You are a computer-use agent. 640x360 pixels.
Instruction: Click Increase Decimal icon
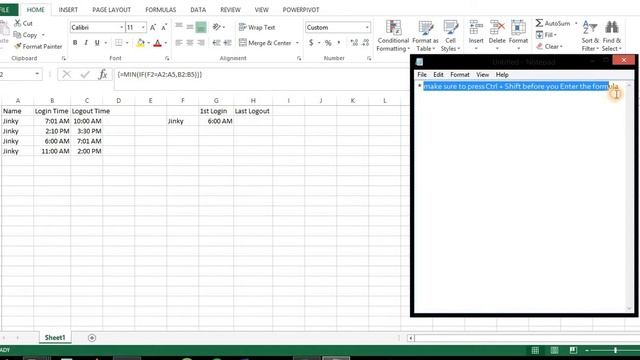pyautogui.click(x=354, y=42)
